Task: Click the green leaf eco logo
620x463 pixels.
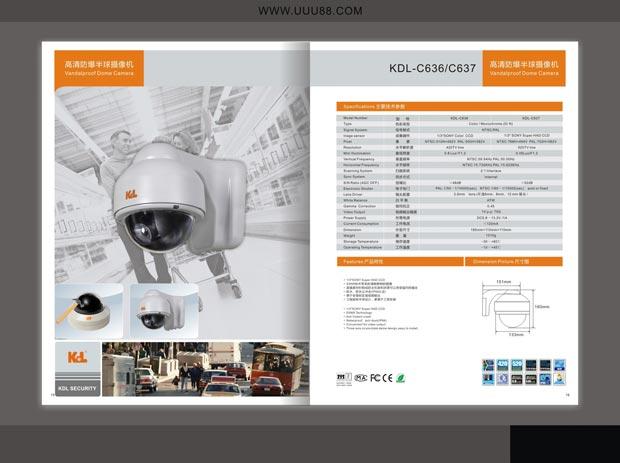Action: click(x=400, y=378)
